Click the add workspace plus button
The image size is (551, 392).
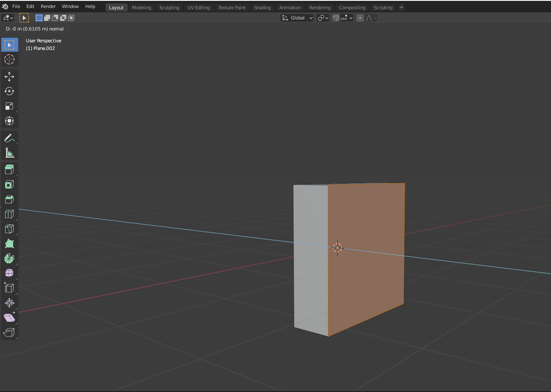tap(401, 8)
